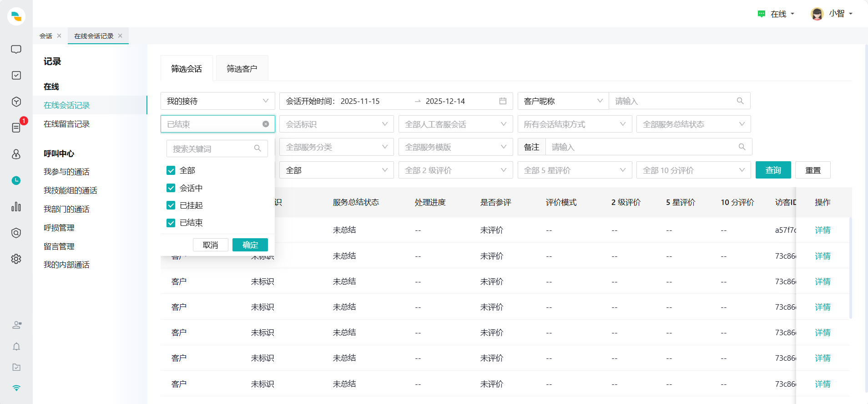Uncheck the 全部 checkbox
The width and height of the screenshot is (868, 404).
(x=171, y=170)
